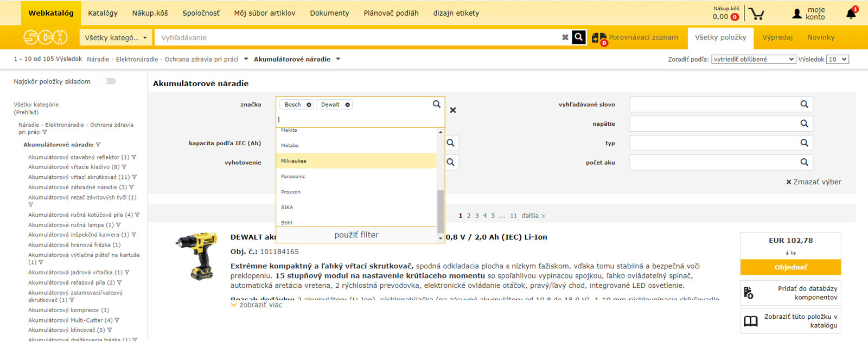Click the počet aku search icon
The width and height of the screenshot is (868, 348).
tap(804, 162)
